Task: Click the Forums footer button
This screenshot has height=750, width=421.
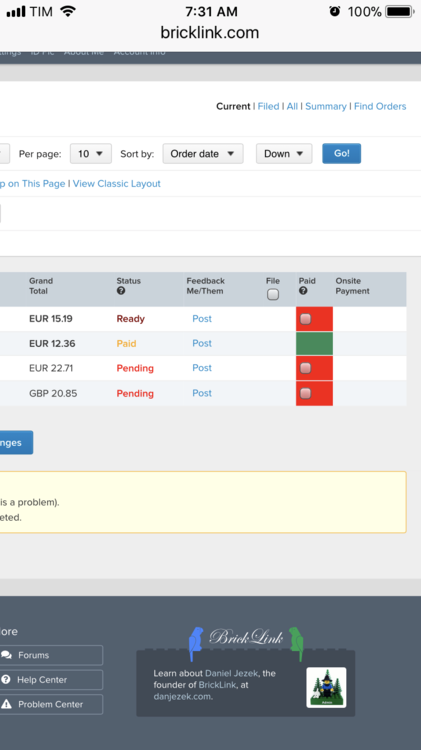Action: tap(51, 655)
